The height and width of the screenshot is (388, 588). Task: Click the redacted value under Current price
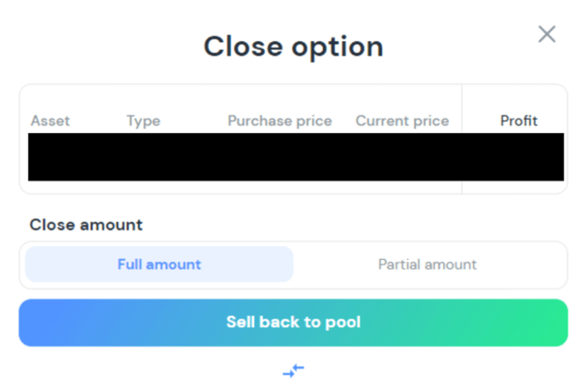(402, 157)
